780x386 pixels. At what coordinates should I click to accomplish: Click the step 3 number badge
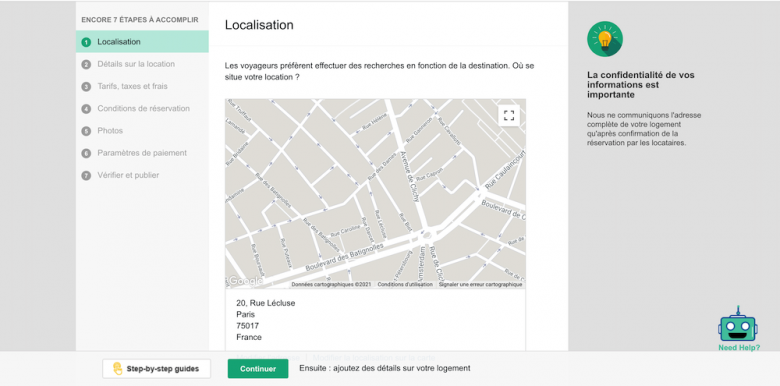tap(87, 87)
